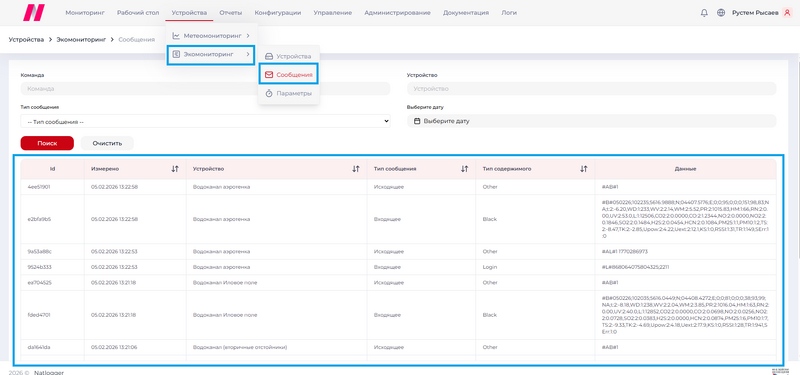
Task: Focus the Устройство filter input field
Action: point(591,88)
